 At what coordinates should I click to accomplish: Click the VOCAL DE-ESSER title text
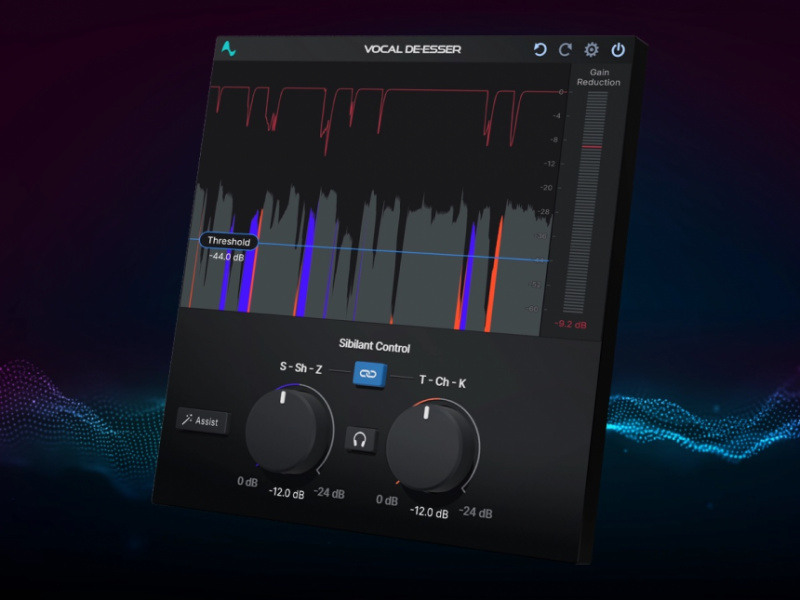(x=412, y=49)
